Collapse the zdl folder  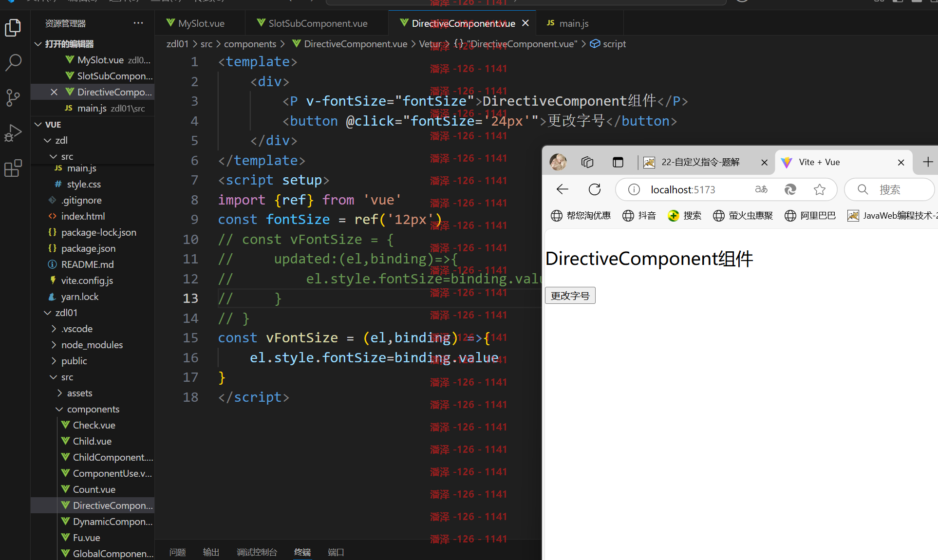93,140
